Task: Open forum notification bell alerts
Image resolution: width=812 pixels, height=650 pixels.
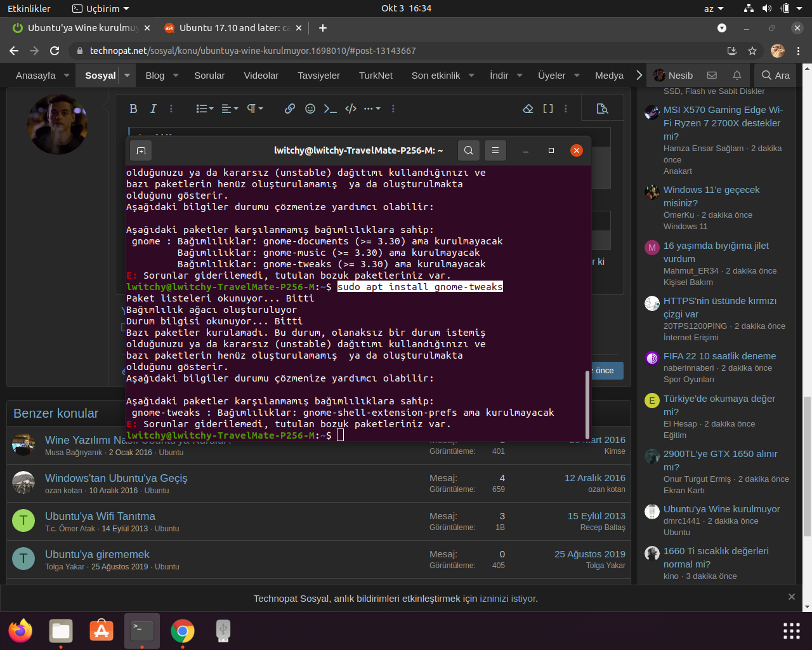Action: 737,75
